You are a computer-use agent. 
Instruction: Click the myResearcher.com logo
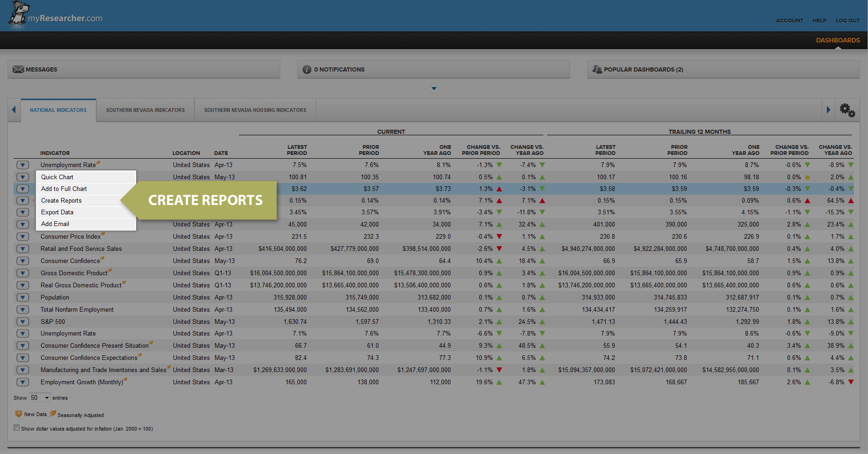point(55,15)
